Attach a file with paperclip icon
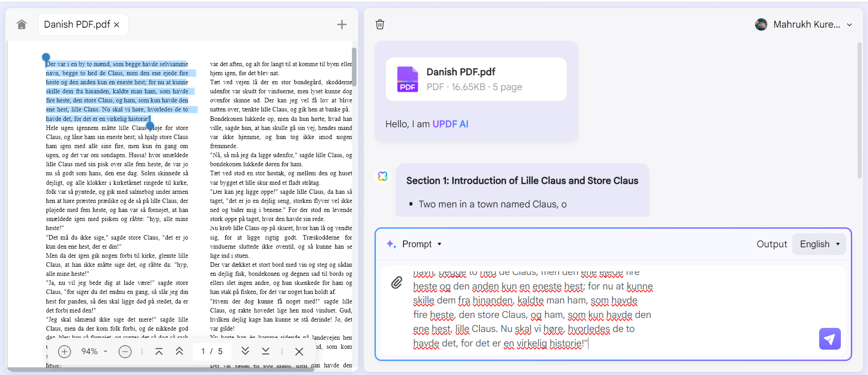Screen dimensions: 868x375 coord(397,283)
